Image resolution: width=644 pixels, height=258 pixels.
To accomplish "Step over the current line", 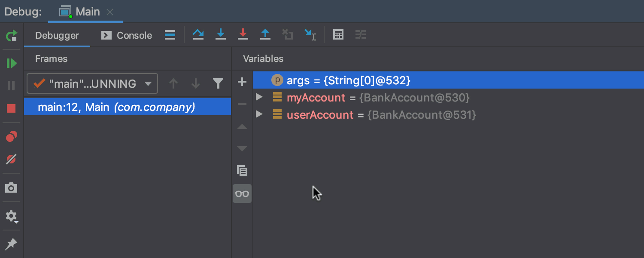I will point(198,34).
